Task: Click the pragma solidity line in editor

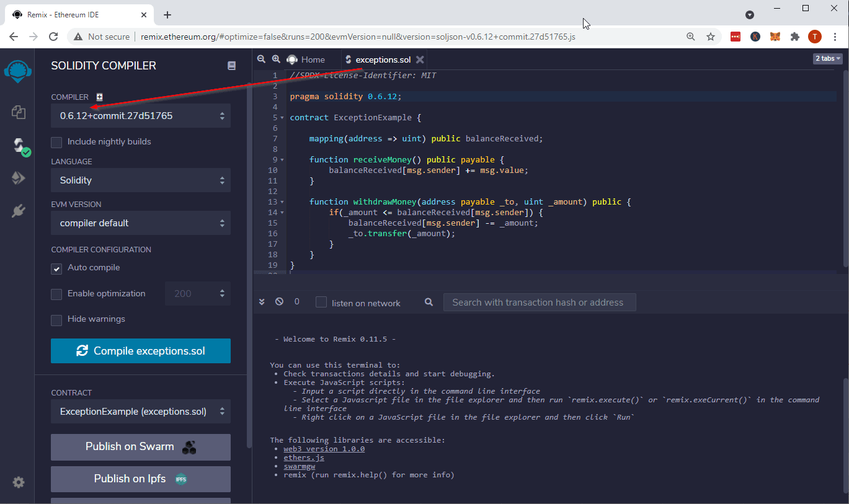Action: pyautogui.click(x=345, y=97)
